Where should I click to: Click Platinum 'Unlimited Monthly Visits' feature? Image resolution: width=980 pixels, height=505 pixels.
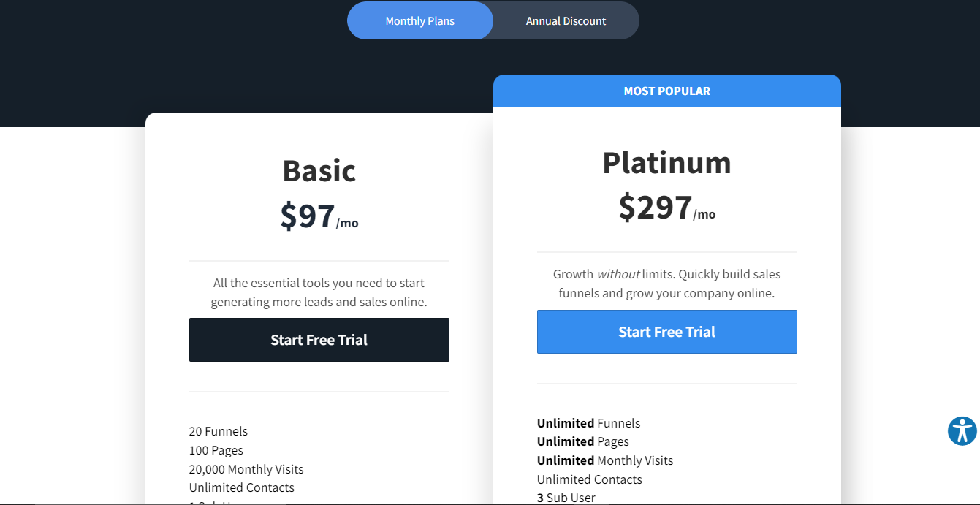pyautogui.click(x=604, y=460)
